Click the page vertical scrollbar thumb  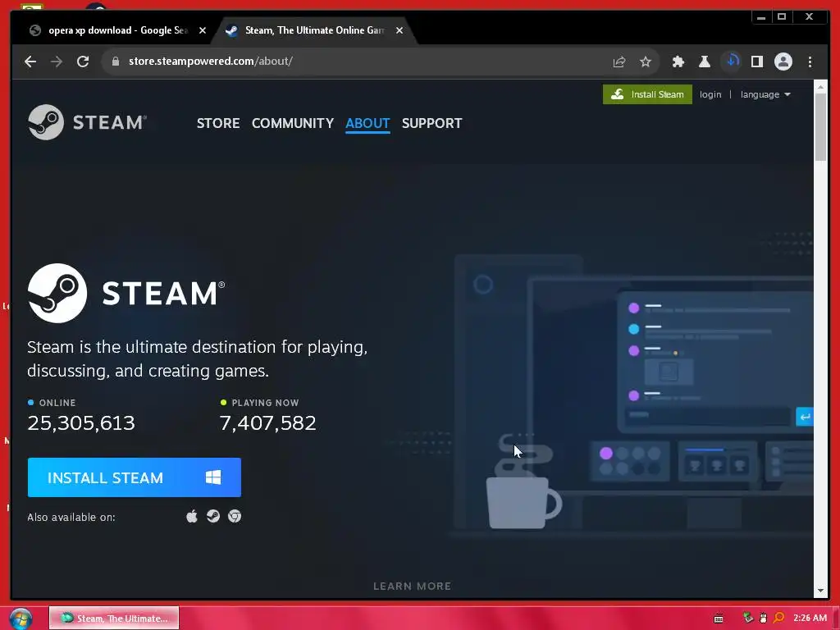coord(820,127)
